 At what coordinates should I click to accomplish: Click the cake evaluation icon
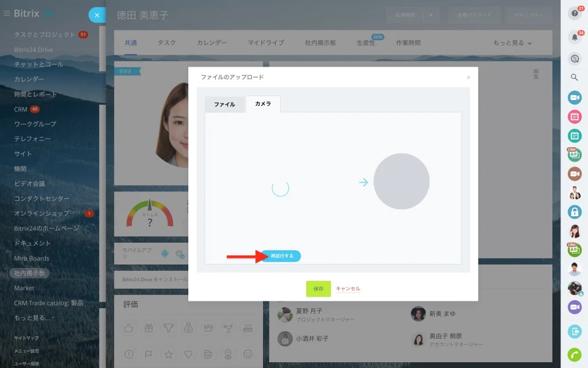pyautogui.click(x=248, y=328)
